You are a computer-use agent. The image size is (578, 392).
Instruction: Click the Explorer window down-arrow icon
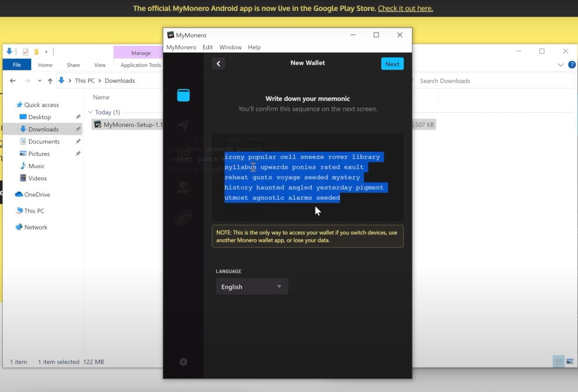[9, 51]
